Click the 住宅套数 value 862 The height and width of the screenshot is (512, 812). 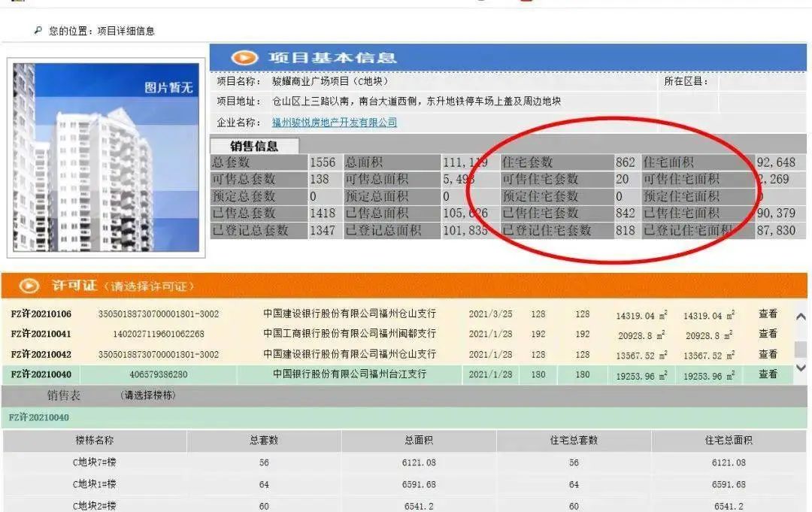pos(625,162)
